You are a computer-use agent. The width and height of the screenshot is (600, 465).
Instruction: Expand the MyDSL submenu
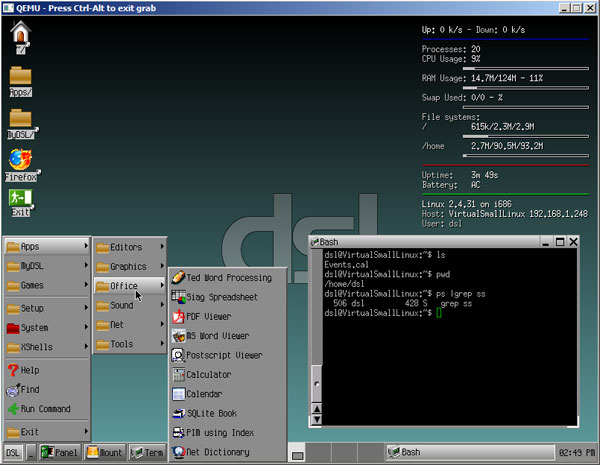[x=47, y=266]
